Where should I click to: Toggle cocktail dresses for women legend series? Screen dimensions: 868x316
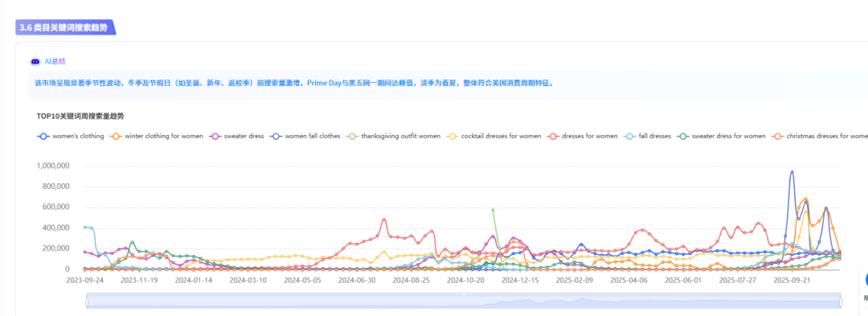pyautogui.click(x=493, y=136)
